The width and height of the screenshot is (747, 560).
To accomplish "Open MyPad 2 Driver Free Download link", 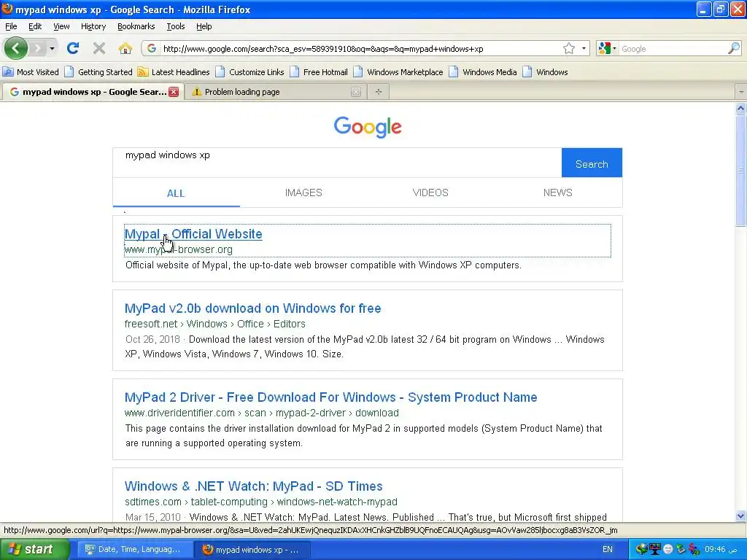I will 330,397.
